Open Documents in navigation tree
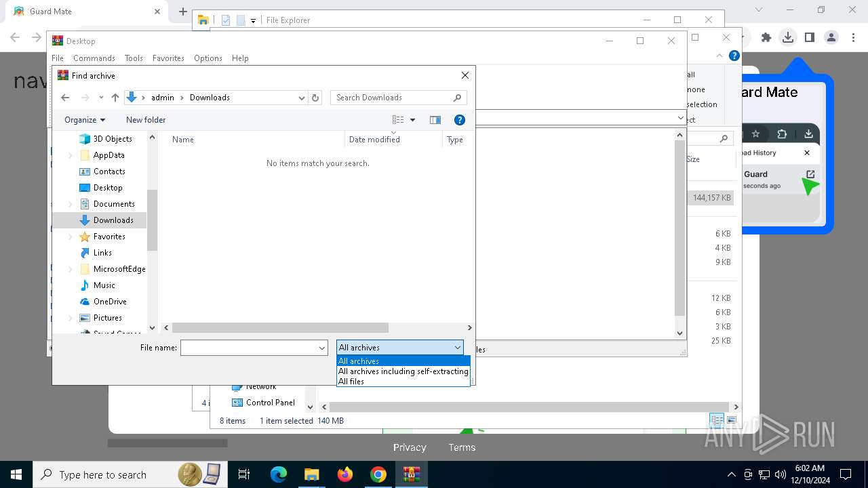Image resolution: width=868 pixels, height=488 pixels. pyautogui.click(x=114, y=204)
